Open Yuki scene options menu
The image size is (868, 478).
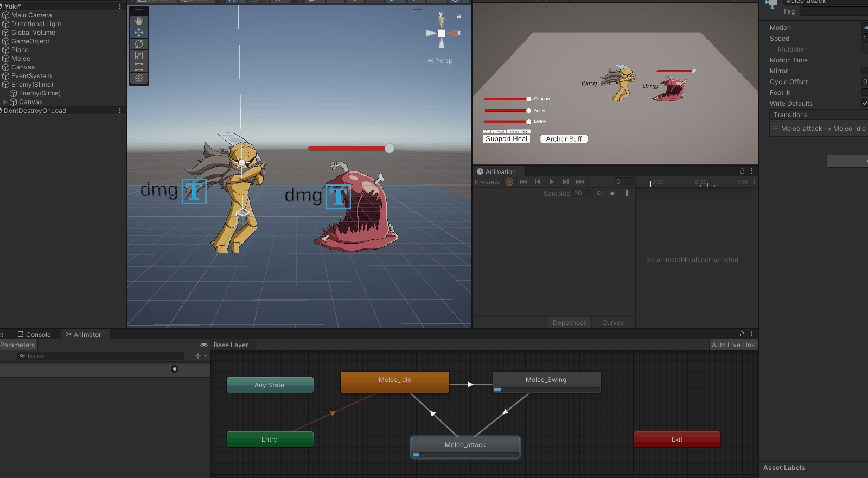tap(120, 7)
